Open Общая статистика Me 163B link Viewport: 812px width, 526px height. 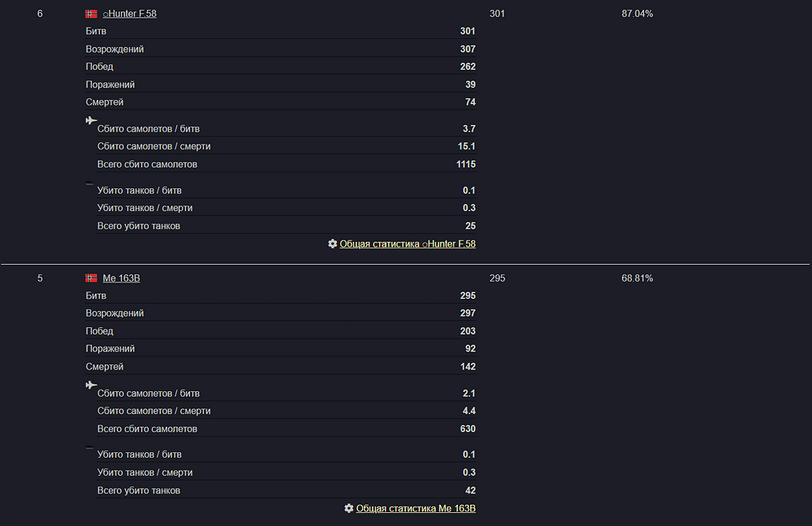(x=416, y=508)
